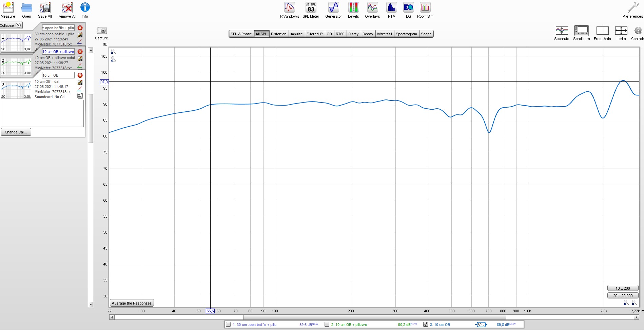644x330 pixels.
Task: Open the signal Generator
Action: pyautogui.click(x=333, y=10)
